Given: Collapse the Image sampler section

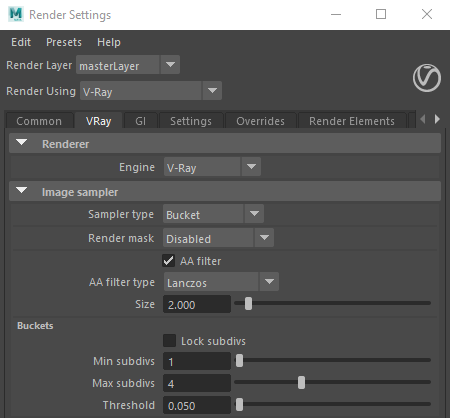Looking at the screenshot, I should point(22,191).
